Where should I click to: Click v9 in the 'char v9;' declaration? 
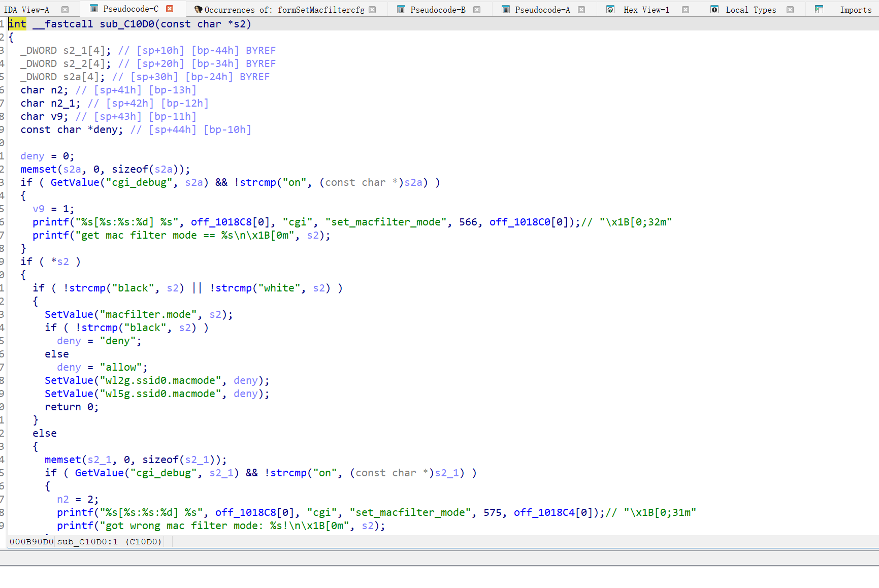click(x=57, y=116)
